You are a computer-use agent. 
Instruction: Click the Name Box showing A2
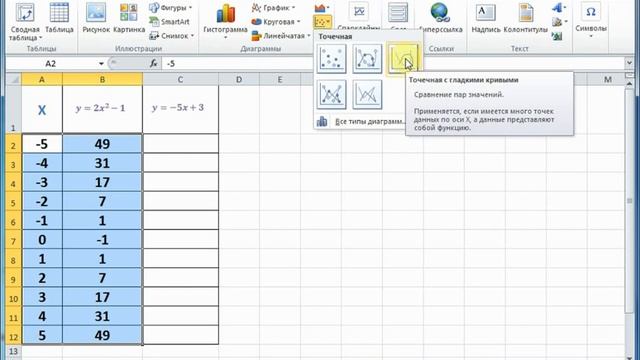(51, 64)
